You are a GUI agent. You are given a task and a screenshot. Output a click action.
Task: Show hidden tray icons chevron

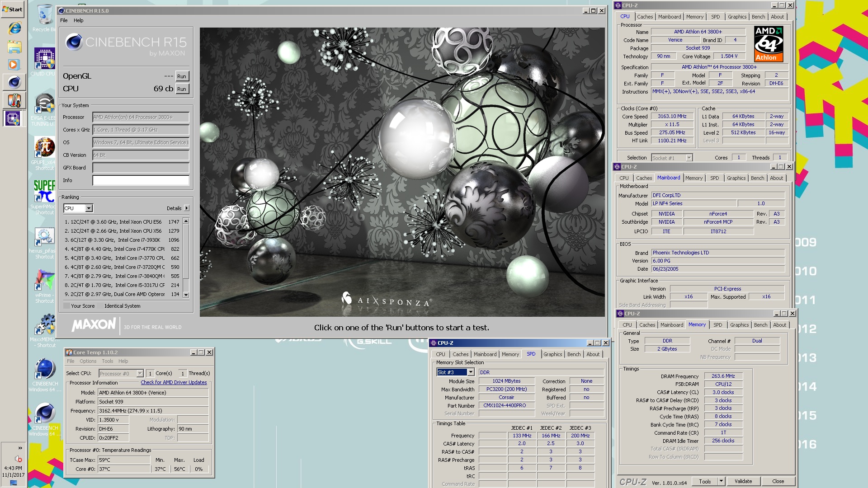point(20,448)
